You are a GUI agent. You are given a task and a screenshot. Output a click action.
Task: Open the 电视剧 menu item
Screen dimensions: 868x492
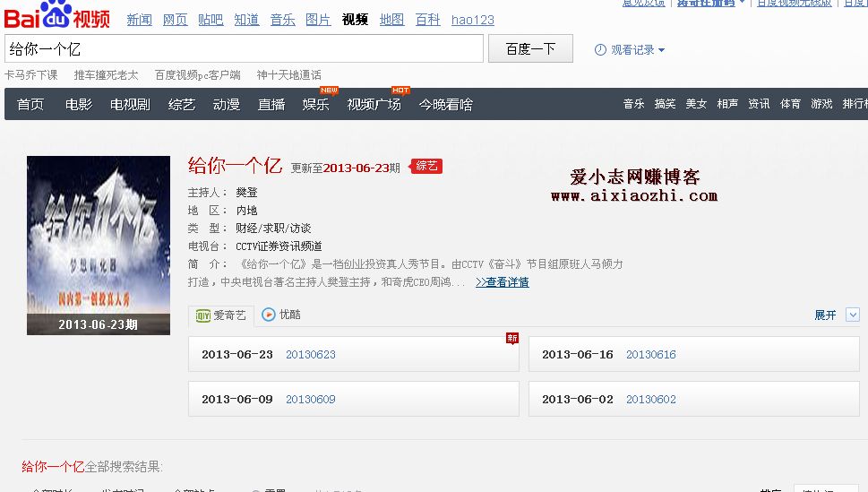130,104
